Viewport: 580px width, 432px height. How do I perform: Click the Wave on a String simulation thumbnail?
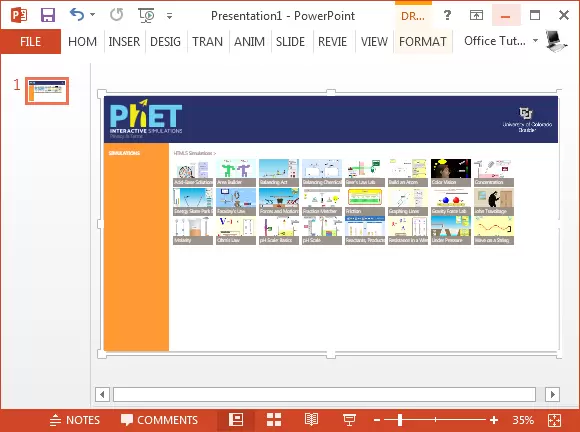(x=494, y=231)
